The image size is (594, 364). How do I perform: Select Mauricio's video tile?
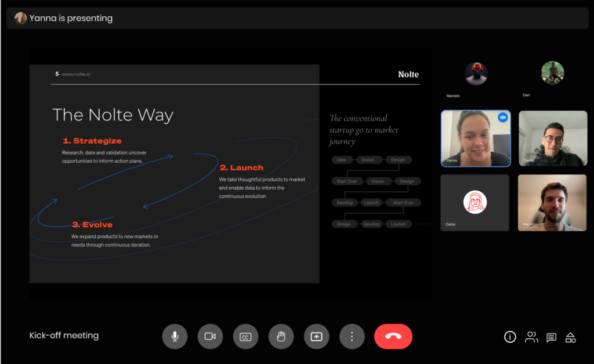[x=552, y=203]
